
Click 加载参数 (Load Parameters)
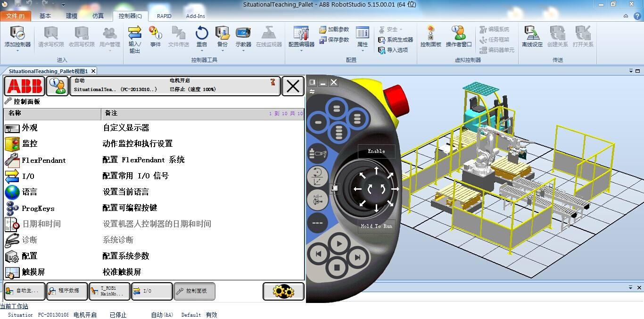[x=334, y=29]
